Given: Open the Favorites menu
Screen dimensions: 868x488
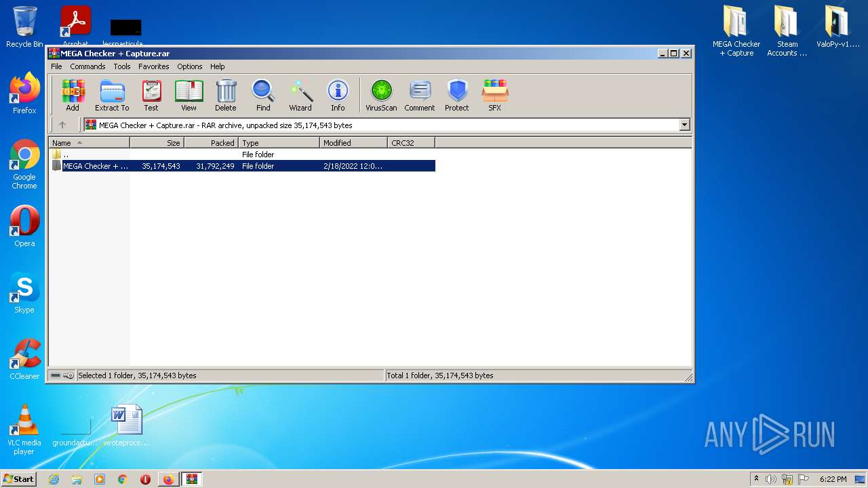Looking at the screenshot, I should click(x=154, y=66).
